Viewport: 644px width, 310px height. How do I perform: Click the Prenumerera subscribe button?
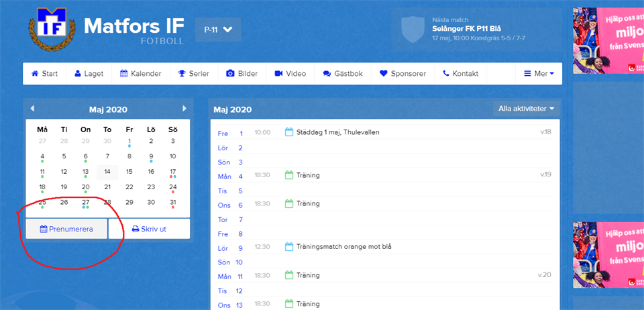click(66, 229)
